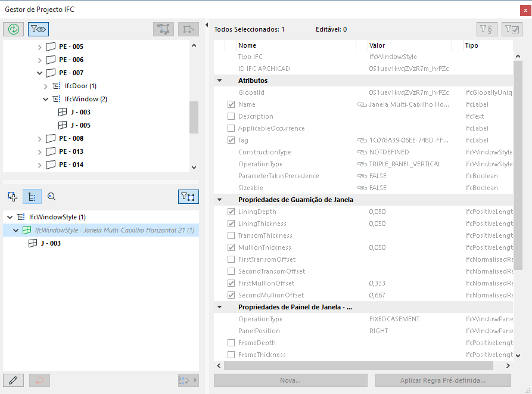The height and width of the screenshot is (394, 532).
Task: Select IfcWindowStyle - Janela Multi-Caixilho Horizontal 21
Action: point(114,230)
